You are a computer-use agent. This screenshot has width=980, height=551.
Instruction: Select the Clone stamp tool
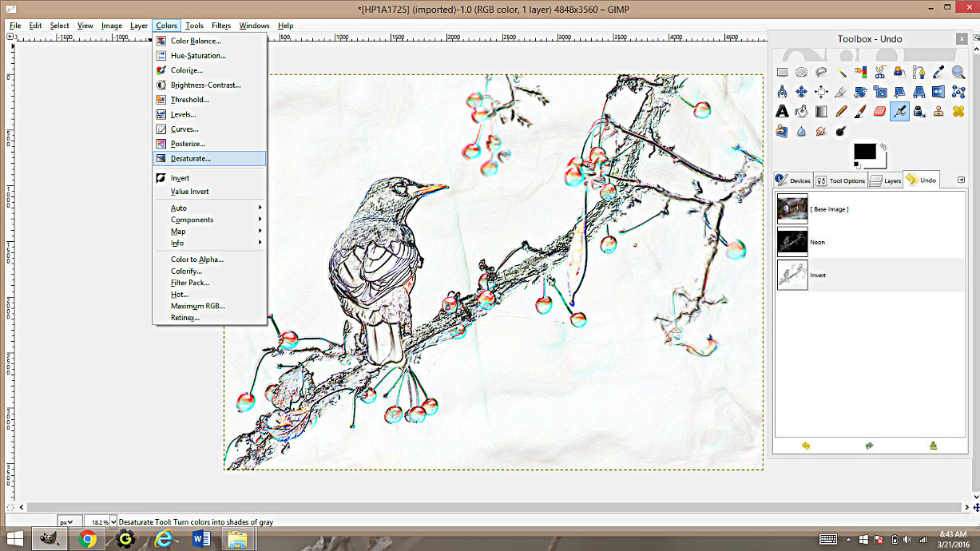pyautogui.click(x=938, y=111)
